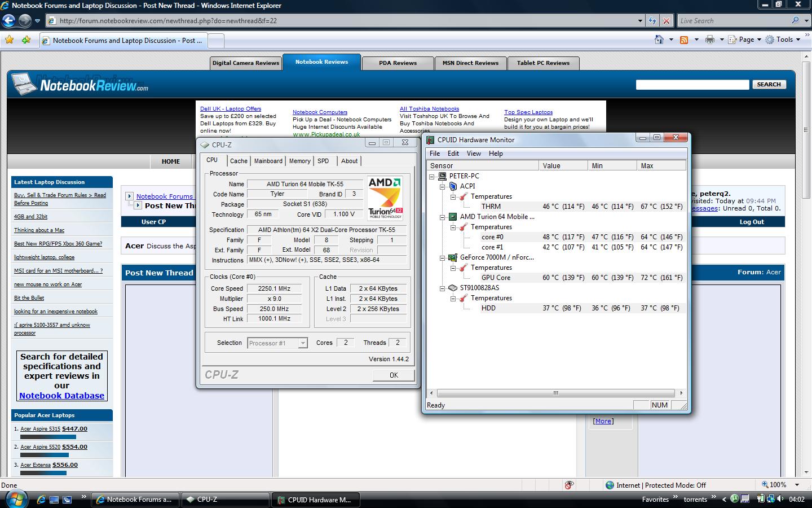Open the Digital Camera Reviews site tab
This screenshot has width=812, height=508.
pyautogui.click(x=246, y=63)
